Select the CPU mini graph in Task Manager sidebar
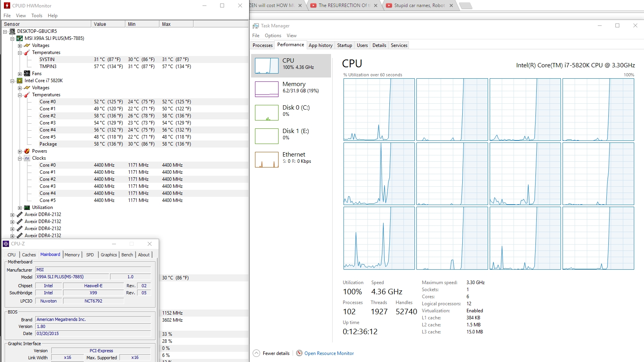This screenshot has height=362, width=644. [x=267, y=66]
